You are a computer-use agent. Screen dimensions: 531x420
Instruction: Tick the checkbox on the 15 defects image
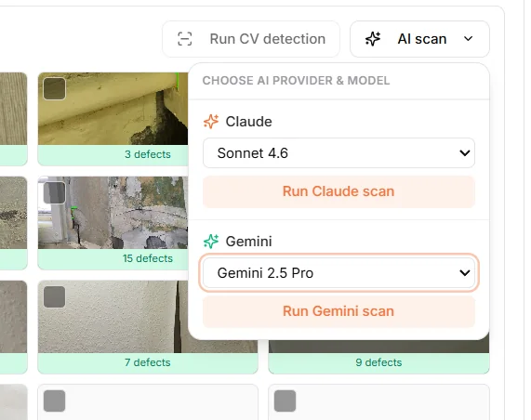55,193
